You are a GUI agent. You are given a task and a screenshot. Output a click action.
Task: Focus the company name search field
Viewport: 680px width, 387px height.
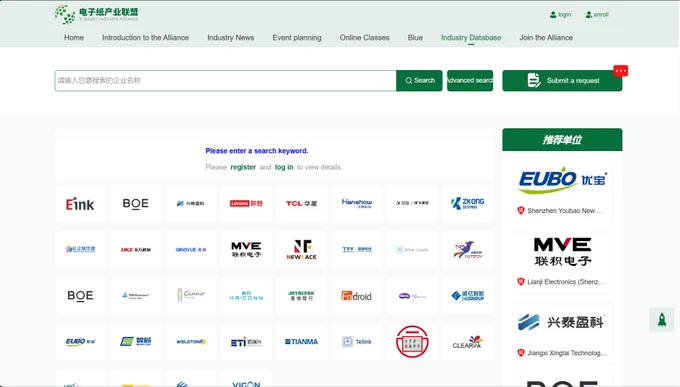(226, 81)
